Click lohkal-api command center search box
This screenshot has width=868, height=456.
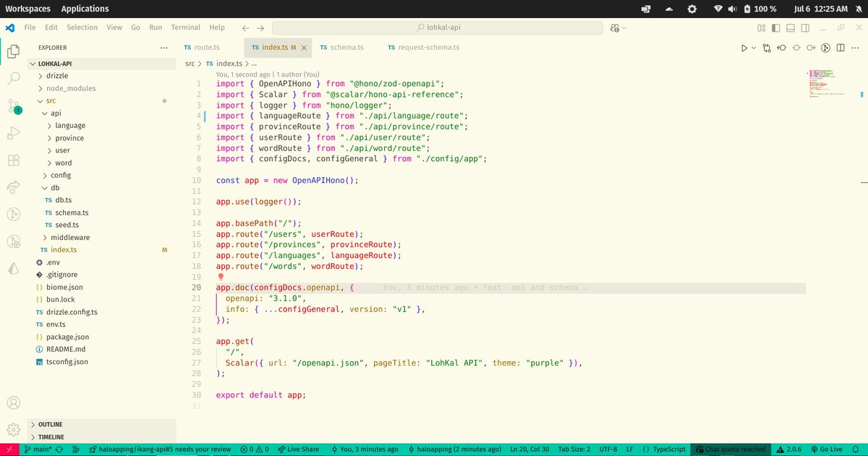click(x=437, y=27)
